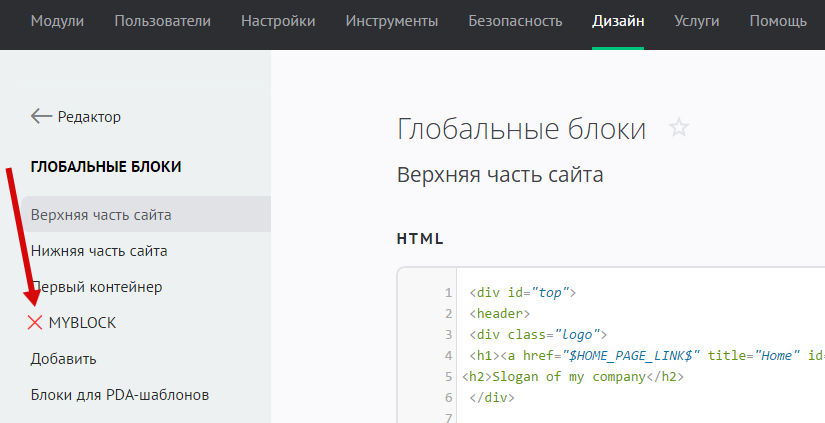Click the red X delete icon beside MYBLOCK
The image size is (825, 423).
pyautogui.click(x=36, y=322)
